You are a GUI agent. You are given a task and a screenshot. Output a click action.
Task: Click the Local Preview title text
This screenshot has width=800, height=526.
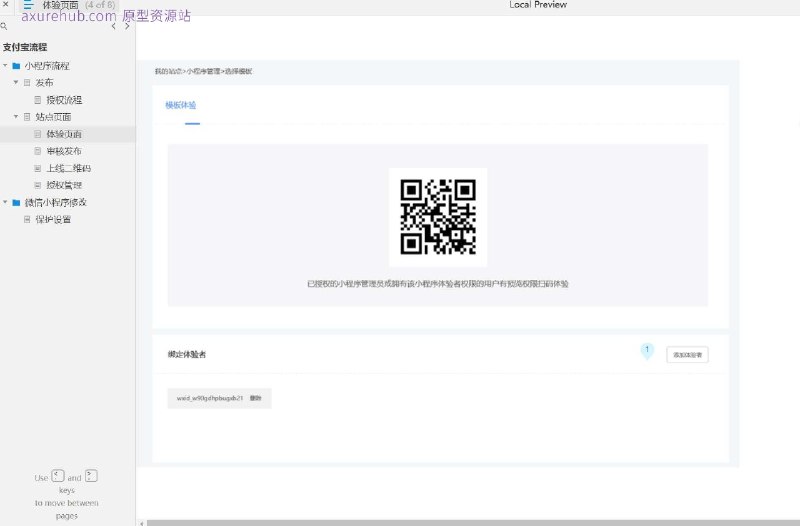pos(538,5)
